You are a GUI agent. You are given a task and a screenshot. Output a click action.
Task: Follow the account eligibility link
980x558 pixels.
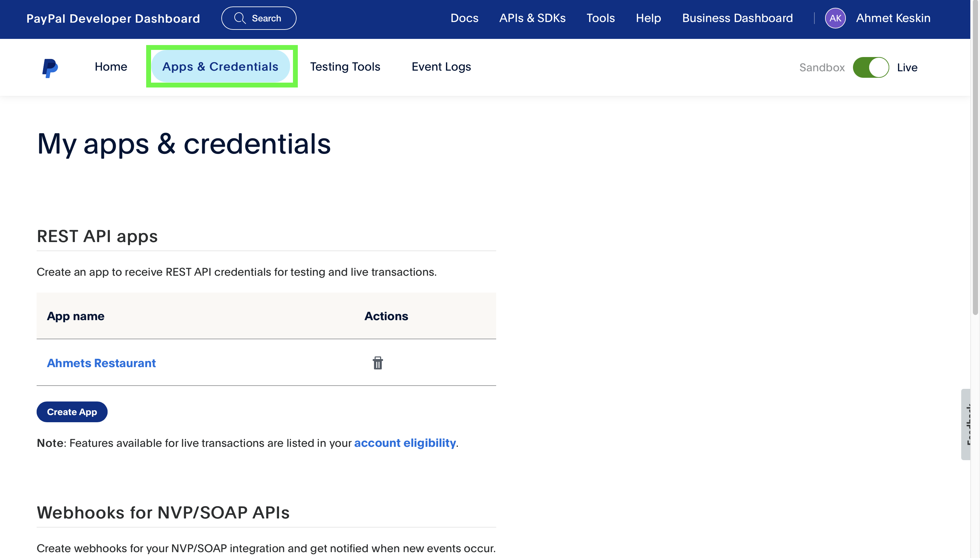tap(405, 443)
